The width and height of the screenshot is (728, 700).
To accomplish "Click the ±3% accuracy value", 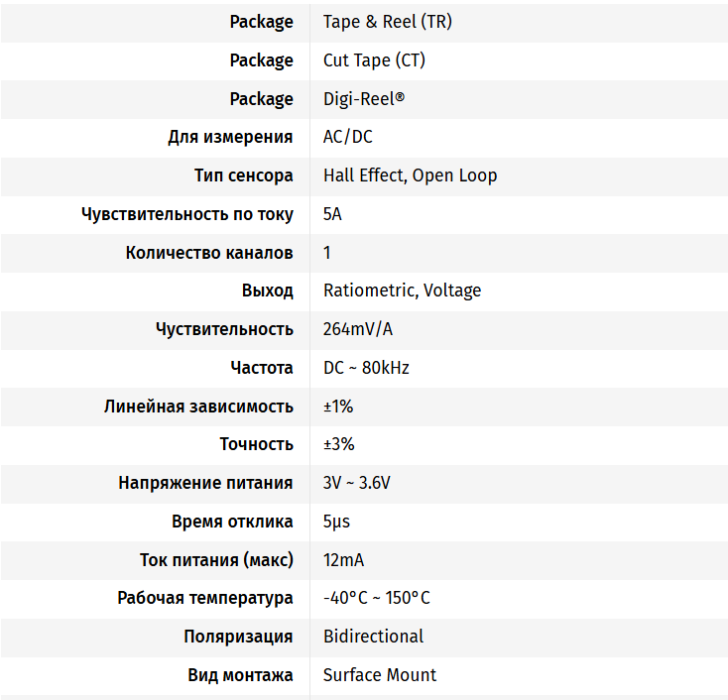I will pos(338,444).
